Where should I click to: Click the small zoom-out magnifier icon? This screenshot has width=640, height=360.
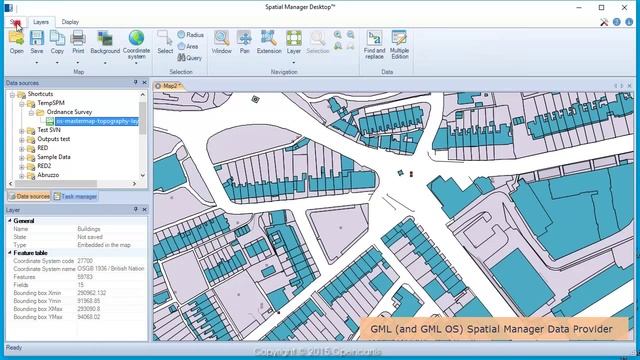(351, 35)
